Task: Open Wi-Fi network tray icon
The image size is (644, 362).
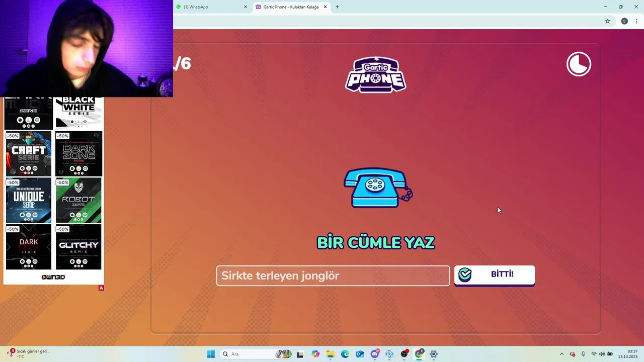Action: click(594, 354)
